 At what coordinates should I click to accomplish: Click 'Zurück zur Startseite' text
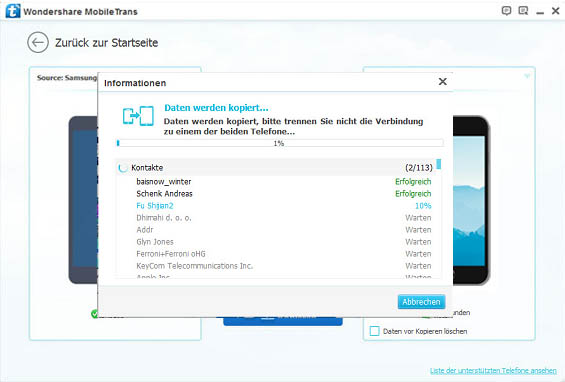(x=107, y=43)
